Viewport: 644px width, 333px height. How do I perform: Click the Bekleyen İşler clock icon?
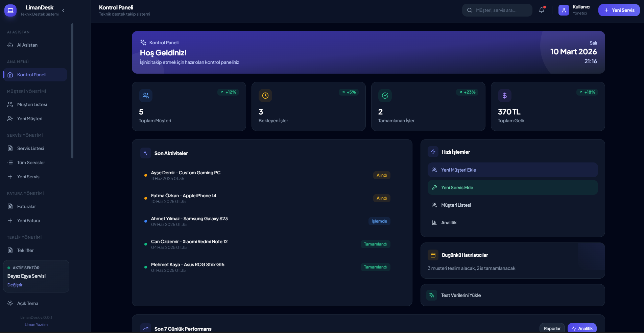pyautogui.click(x=265, y=96)
